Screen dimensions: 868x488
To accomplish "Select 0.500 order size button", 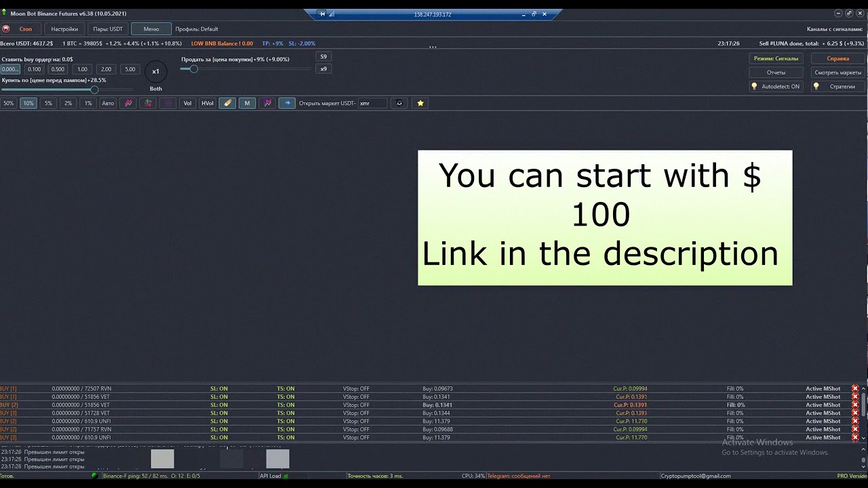I will 58,69.
